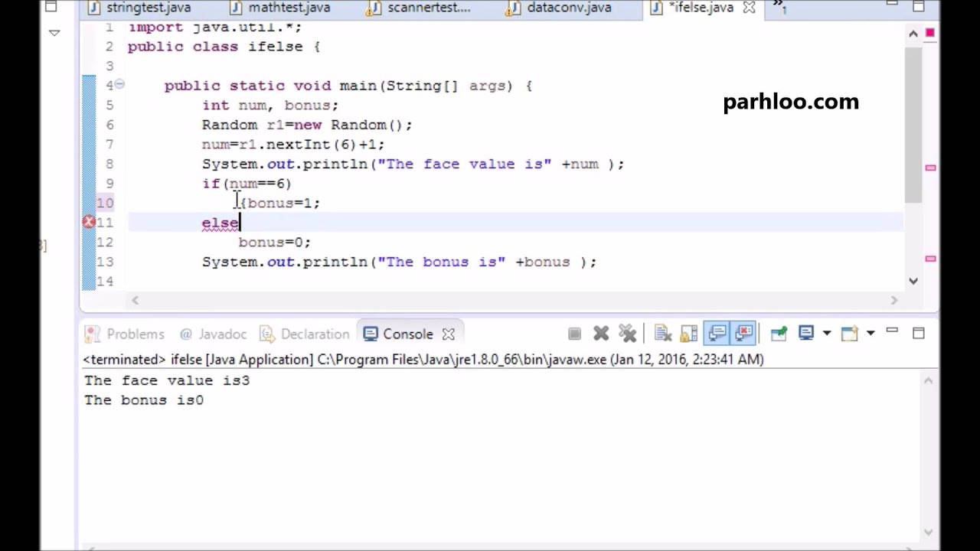The height and width of the screenshot is (551, 980).
Task: Click 'num=r1.nextInt(6)+1;' line
Action: click(293, 145)
